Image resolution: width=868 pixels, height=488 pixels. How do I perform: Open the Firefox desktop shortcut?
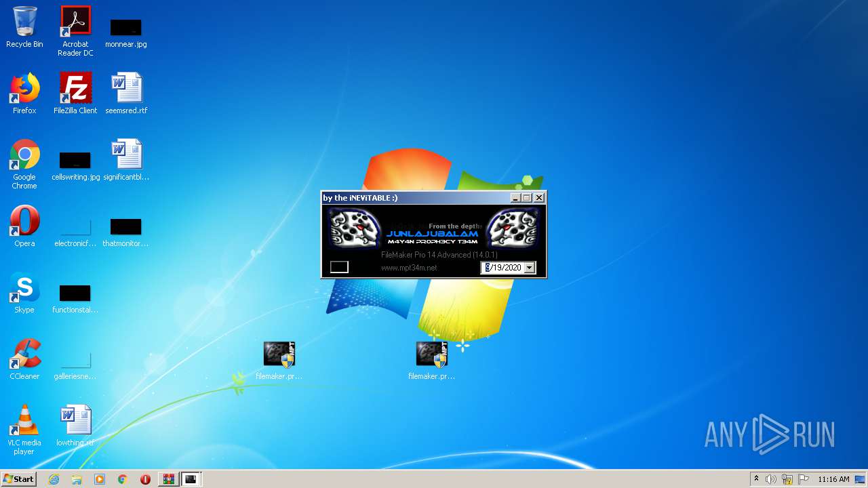(24, 94)
